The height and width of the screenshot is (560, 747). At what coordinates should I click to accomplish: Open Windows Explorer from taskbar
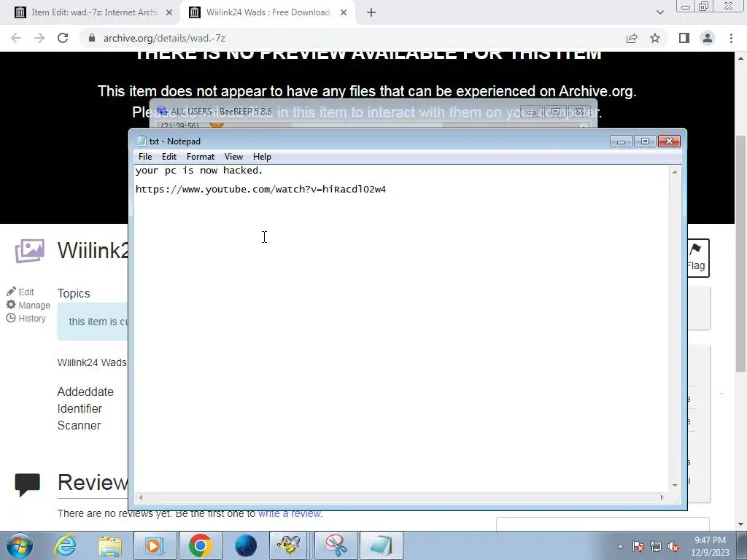coord(110,545)
